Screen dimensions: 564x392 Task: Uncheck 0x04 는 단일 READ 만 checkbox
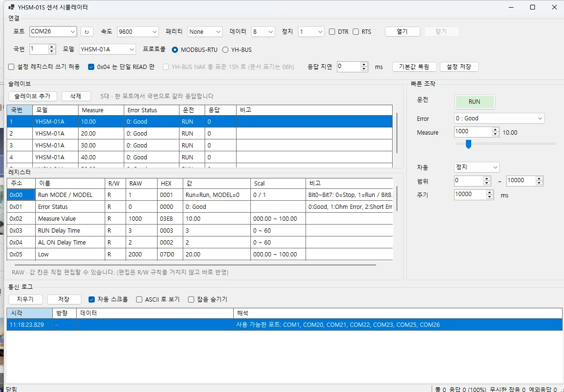(91, 67)
